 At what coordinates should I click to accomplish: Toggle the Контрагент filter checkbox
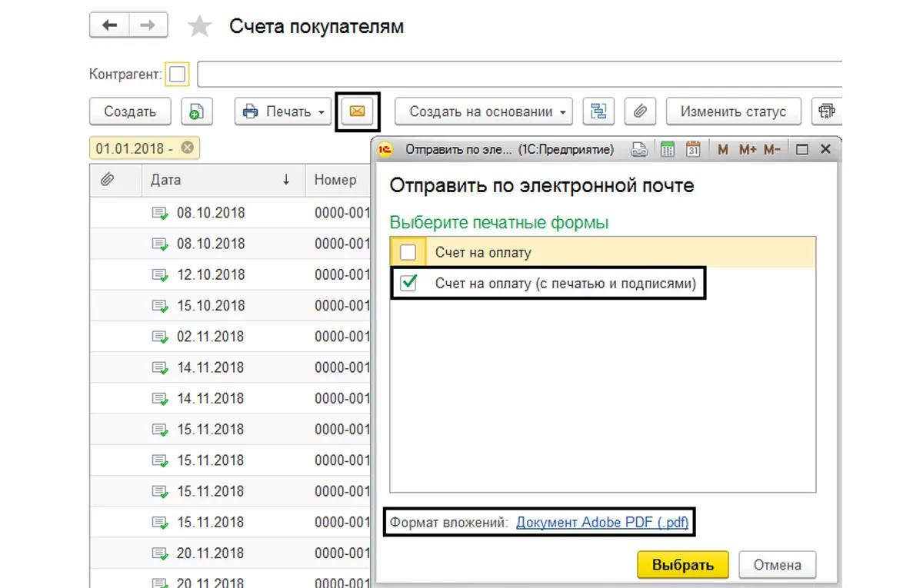point(177,75)
